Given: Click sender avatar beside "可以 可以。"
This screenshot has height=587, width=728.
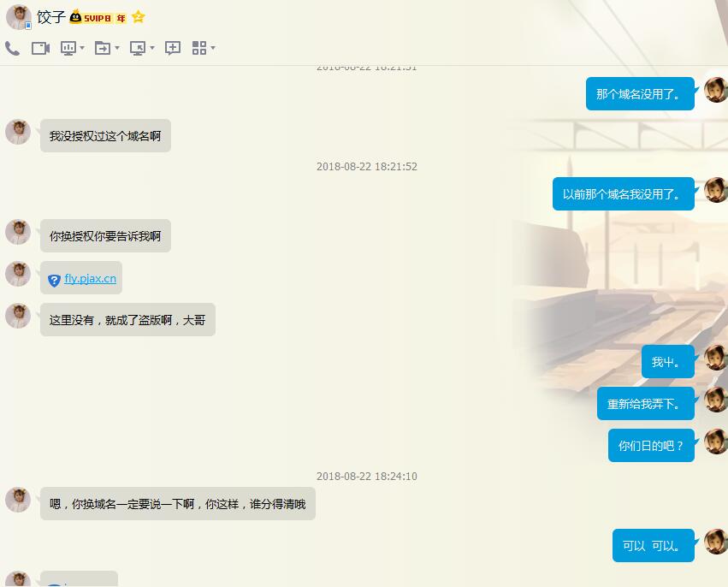Looking at the screenshot, I should click(x=715, y=542).
